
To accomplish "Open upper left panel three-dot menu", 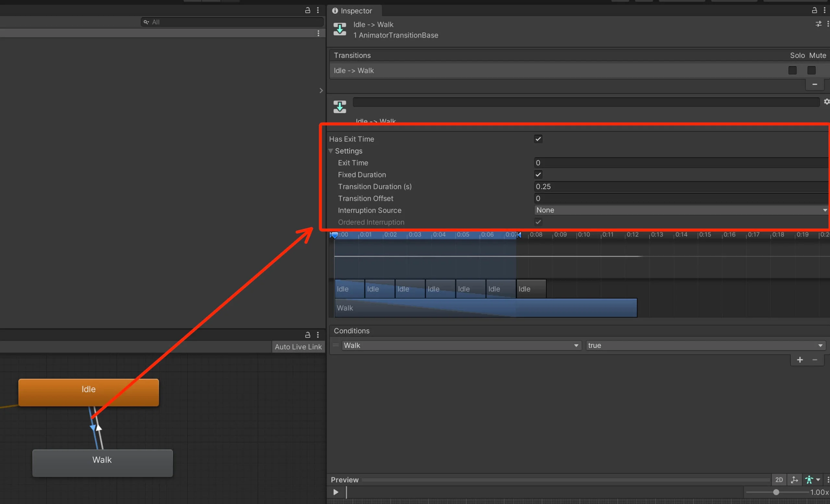I will tap(318, 10).
